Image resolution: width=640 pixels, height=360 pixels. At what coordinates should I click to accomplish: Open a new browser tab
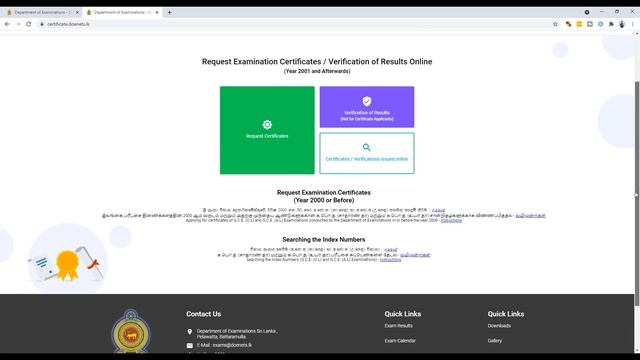[169, 12]
